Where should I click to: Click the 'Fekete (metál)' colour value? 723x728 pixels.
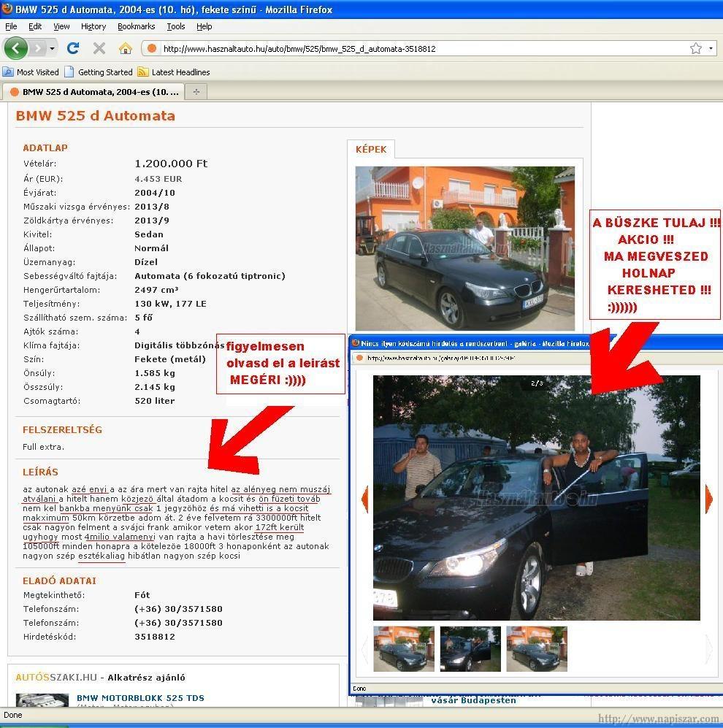coord(170,359)
